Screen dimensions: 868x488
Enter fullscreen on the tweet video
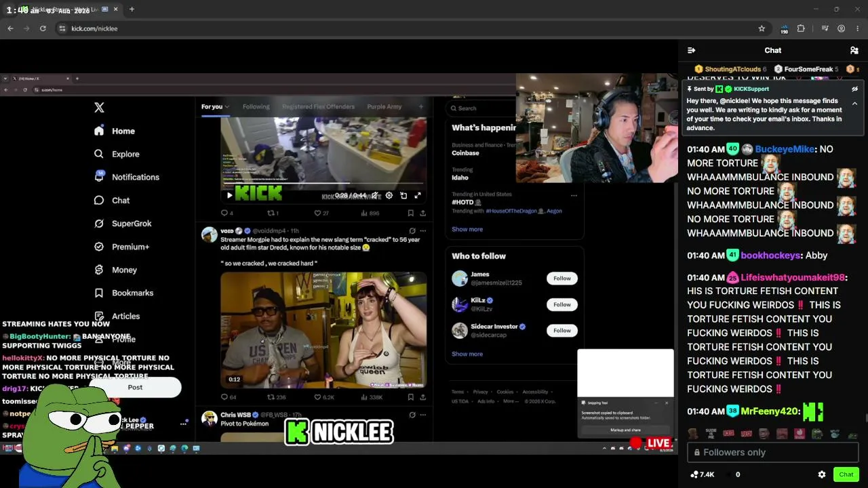pyautogui.click(x=418, y=195)
